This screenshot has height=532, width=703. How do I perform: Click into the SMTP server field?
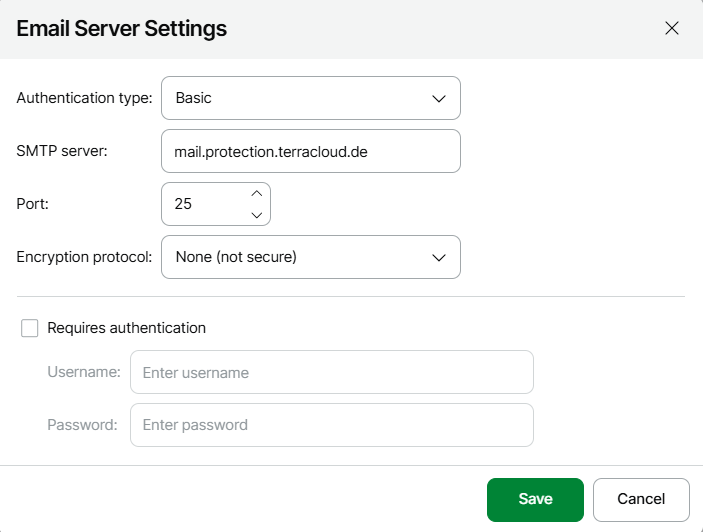point(310,151)
